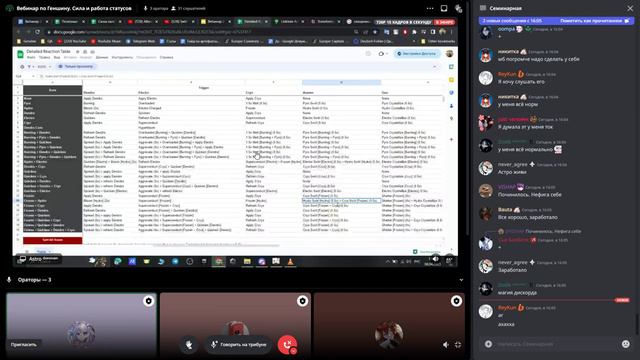Open the Telegram Web bookmark
The height and width of the screenshot is (360, 640).
point(140,41)
